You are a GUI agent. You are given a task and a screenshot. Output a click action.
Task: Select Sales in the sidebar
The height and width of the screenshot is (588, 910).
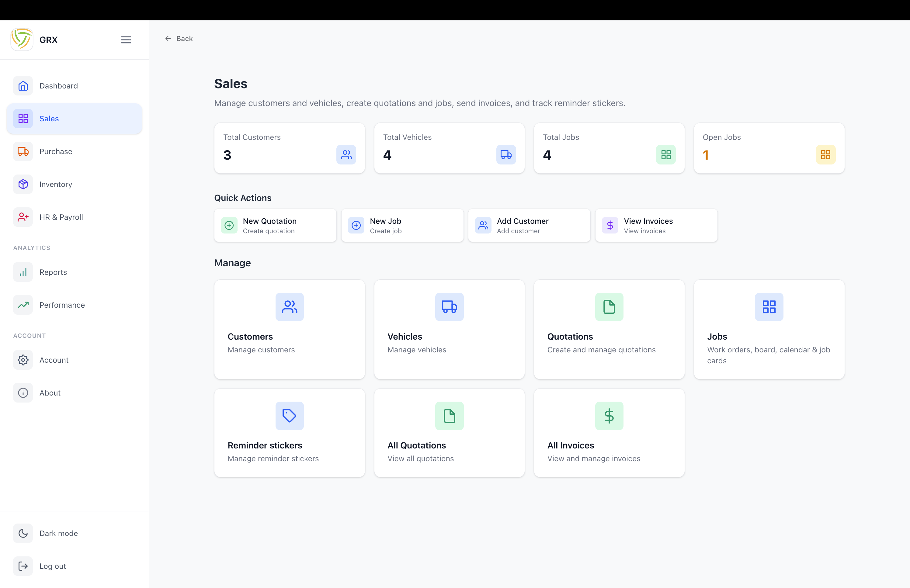point(49,118)
